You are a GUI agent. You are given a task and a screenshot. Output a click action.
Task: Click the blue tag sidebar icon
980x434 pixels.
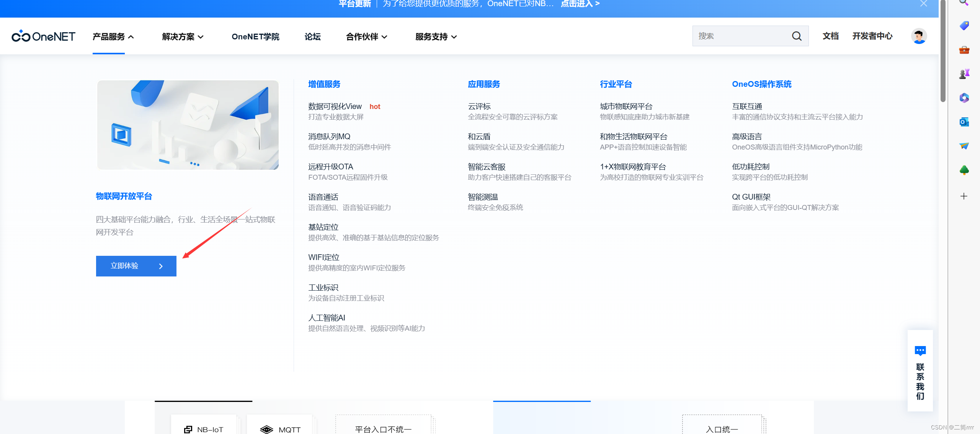click(964, 26)
